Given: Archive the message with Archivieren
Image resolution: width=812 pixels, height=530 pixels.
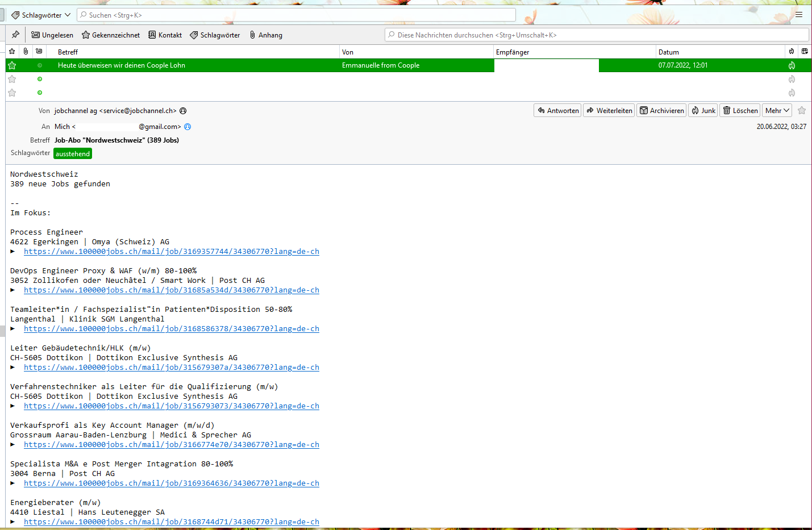Looking at the screenshot, I should click(661, 110).
